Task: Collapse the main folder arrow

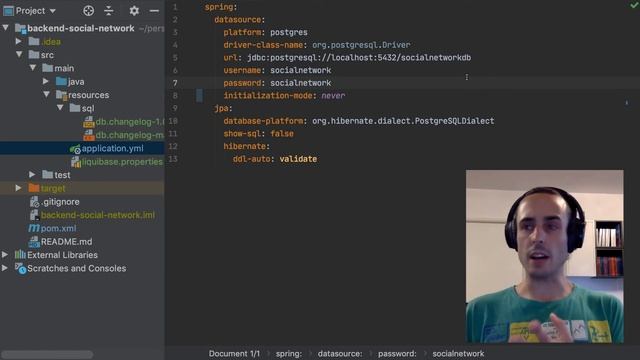Action: point(33,68)
